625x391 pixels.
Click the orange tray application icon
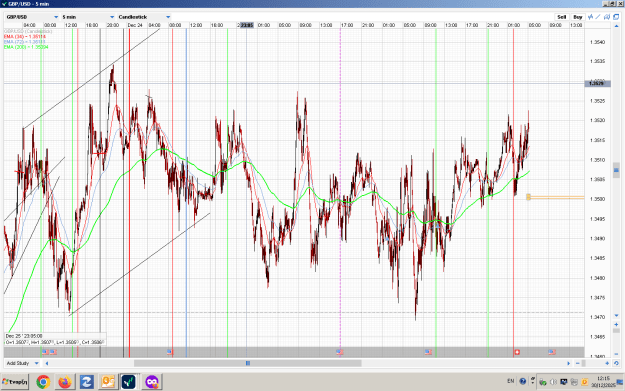pos(584,382)
